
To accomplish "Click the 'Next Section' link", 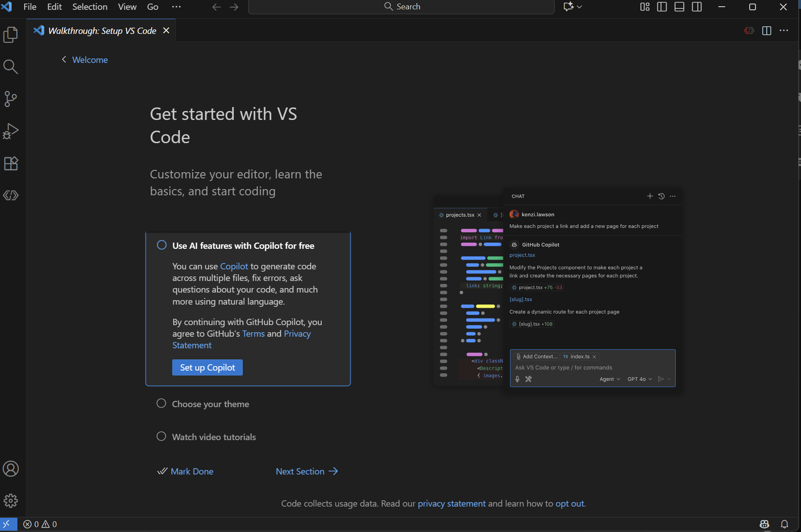I will 307,471.
